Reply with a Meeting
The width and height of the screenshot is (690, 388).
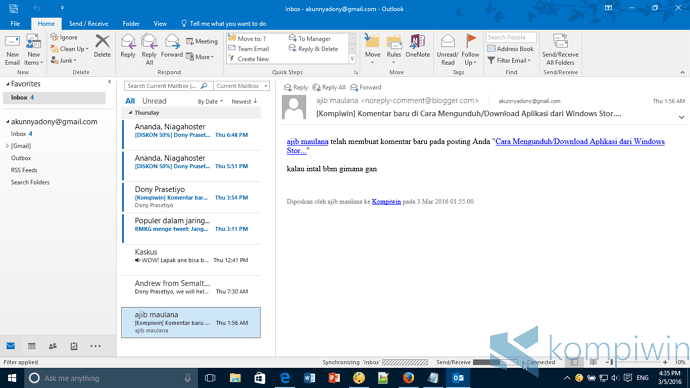[x=202, y=41]
